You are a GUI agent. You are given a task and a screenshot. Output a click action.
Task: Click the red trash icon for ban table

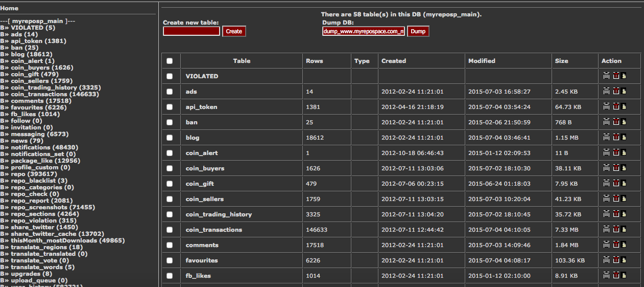coord(616,122)
